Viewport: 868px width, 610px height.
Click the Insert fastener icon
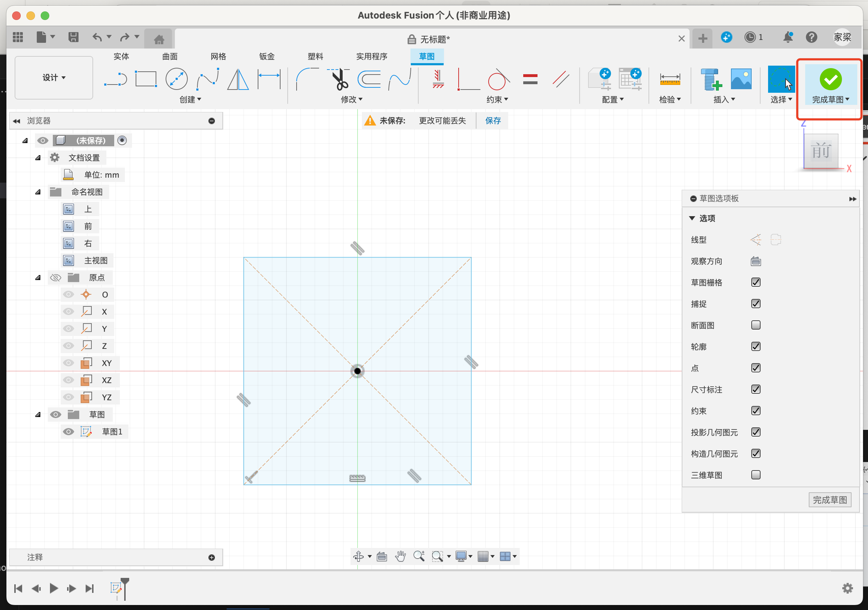pyautogui.click(x=711, y=79)
